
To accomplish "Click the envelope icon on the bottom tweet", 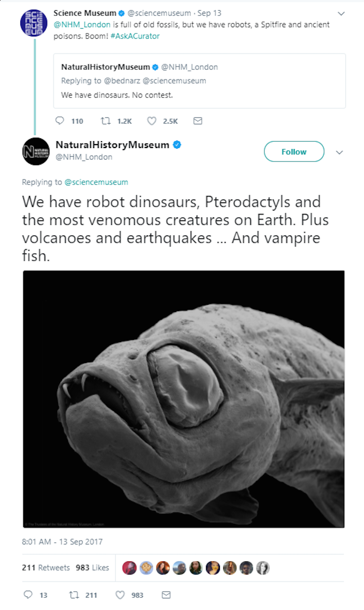I will coord(166,595).
